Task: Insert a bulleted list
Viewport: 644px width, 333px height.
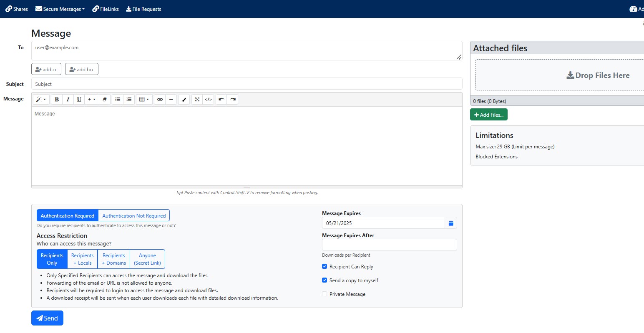Action: [118, 99]
